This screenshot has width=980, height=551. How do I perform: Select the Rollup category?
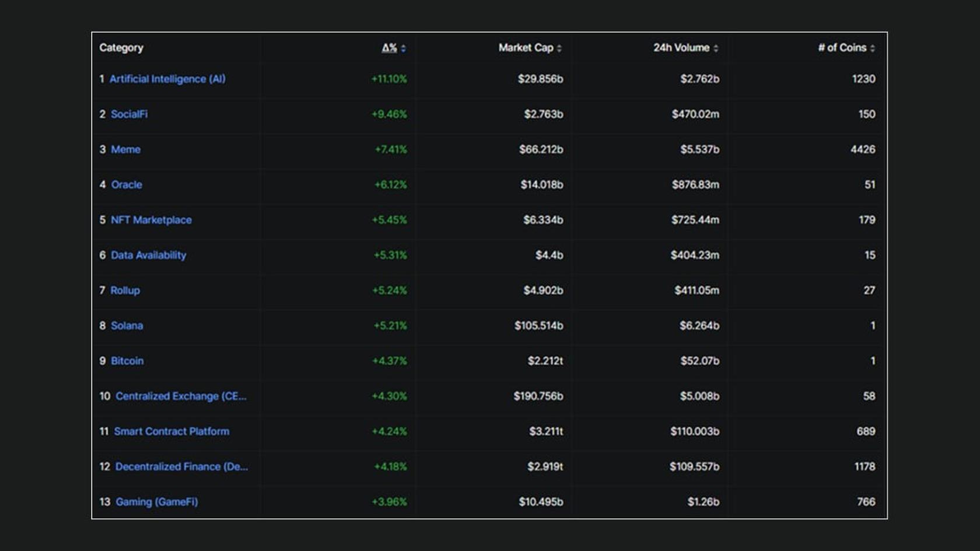tap(125, 290)
